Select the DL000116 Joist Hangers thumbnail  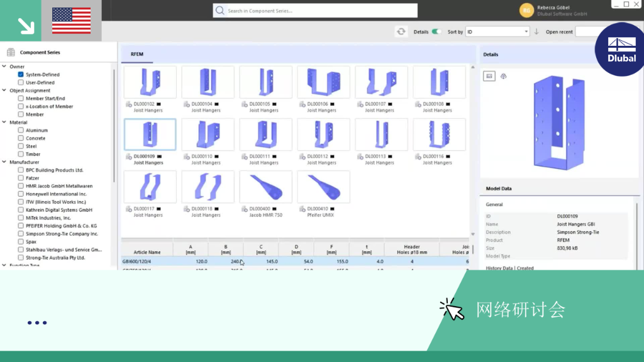(x=440, y=134)
